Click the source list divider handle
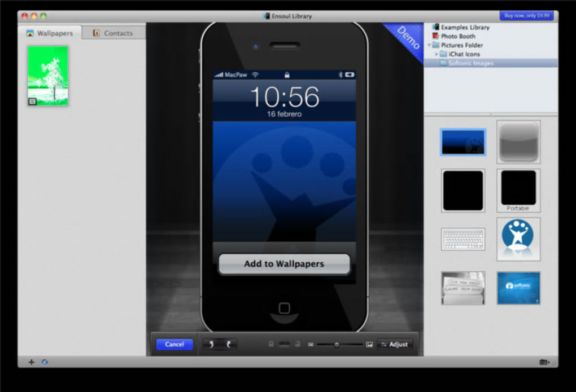This screenshot has width=576, height=392. point(491,114)
